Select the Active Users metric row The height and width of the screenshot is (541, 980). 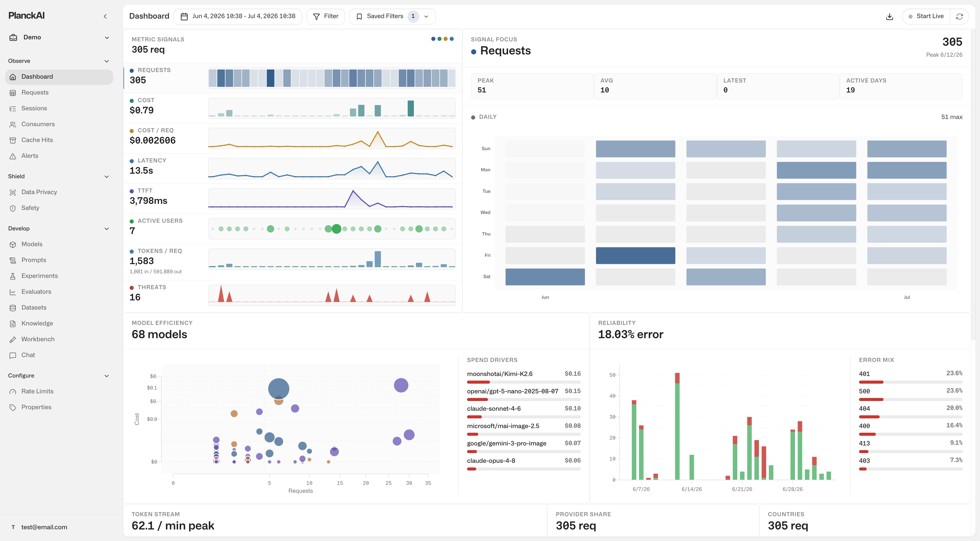coord(292,229)
